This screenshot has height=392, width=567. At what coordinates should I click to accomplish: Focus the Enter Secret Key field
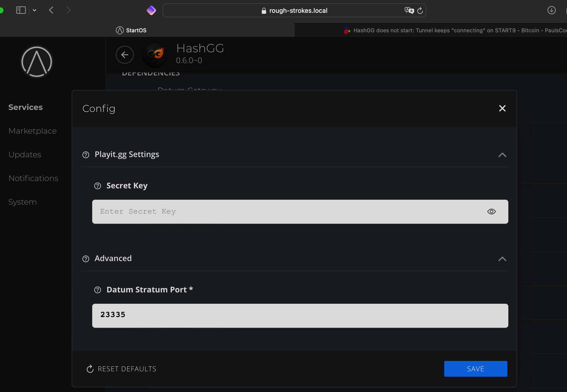(300, 212)
